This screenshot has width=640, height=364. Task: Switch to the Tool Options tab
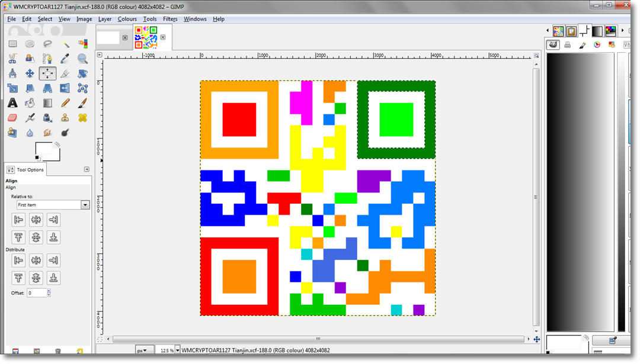point(25,169)
